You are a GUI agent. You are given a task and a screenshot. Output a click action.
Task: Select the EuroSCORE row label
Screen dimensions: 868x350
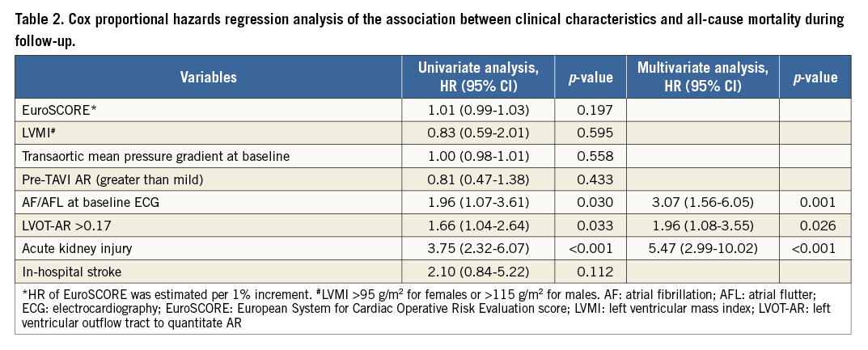tap(55, 110)
